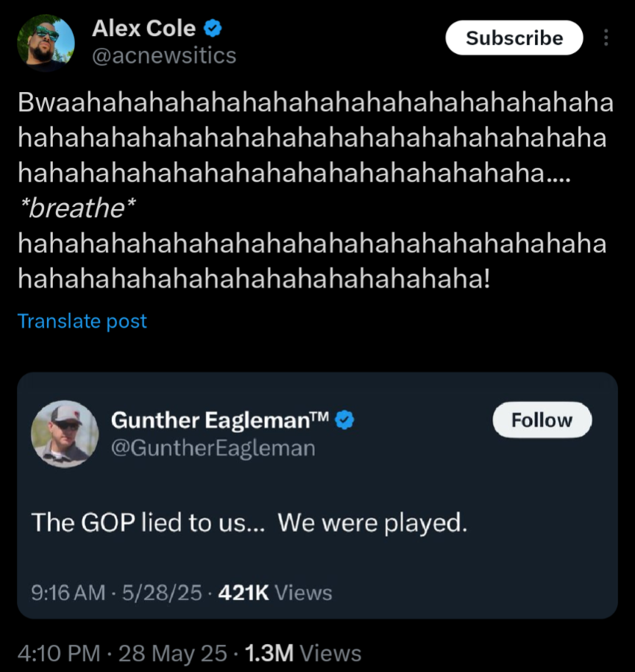Follow Gunther Eagleman with the Follow button
This screenshot has width=635, height=672.
pyautogui.click(x=542, y=420)
